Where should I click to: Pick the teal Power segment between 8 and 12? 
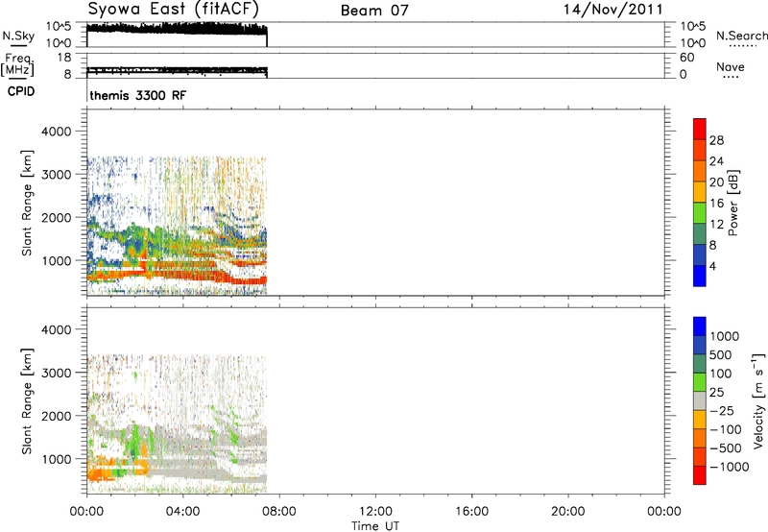pos(700,233)
